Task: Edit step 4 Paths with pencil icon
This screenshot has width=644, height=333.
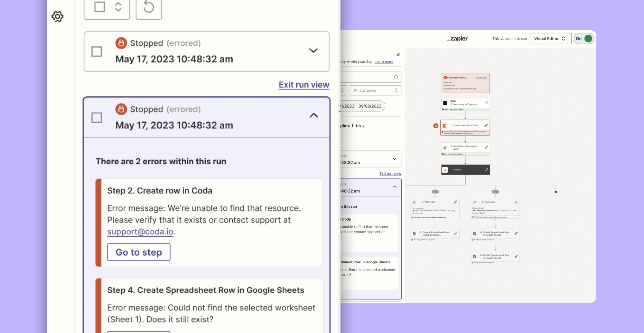Action: point(486,170)
